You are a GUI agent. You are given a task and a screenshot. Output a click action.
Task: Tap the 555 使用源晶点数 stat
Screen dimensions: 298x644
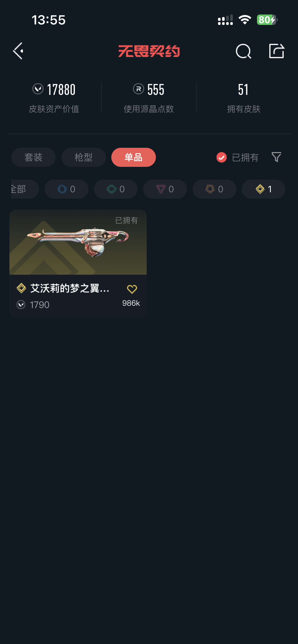pos(149,98)
